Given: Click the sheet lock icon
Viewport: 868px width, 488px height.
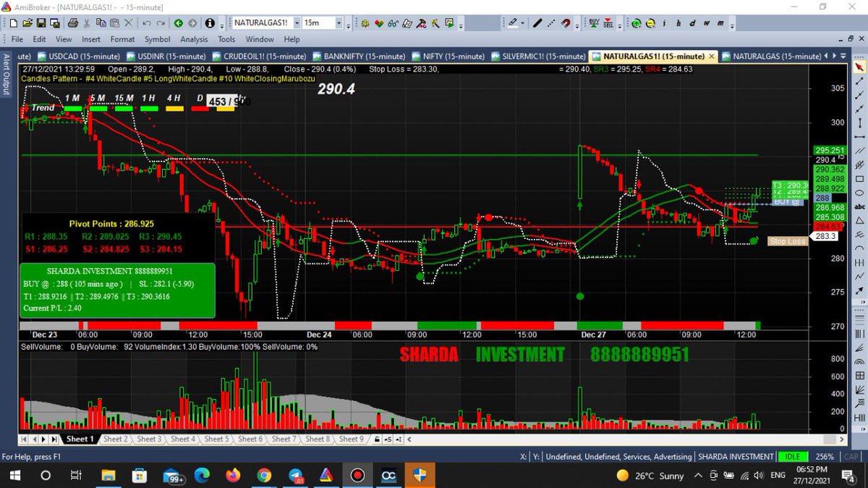Looking at the screenshot, I should point(377,439).
